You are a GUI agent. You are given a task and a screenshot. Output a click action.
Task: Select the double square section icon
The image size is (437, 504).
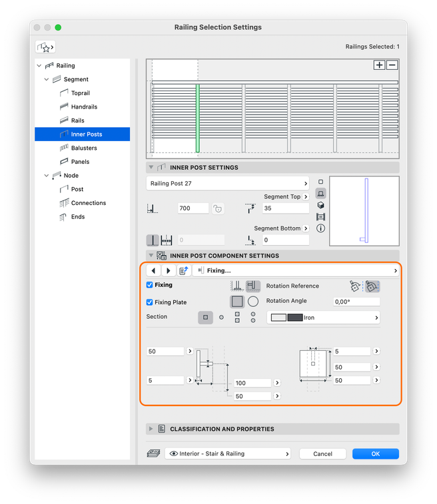pyautogui.click(x=237, y=318)
